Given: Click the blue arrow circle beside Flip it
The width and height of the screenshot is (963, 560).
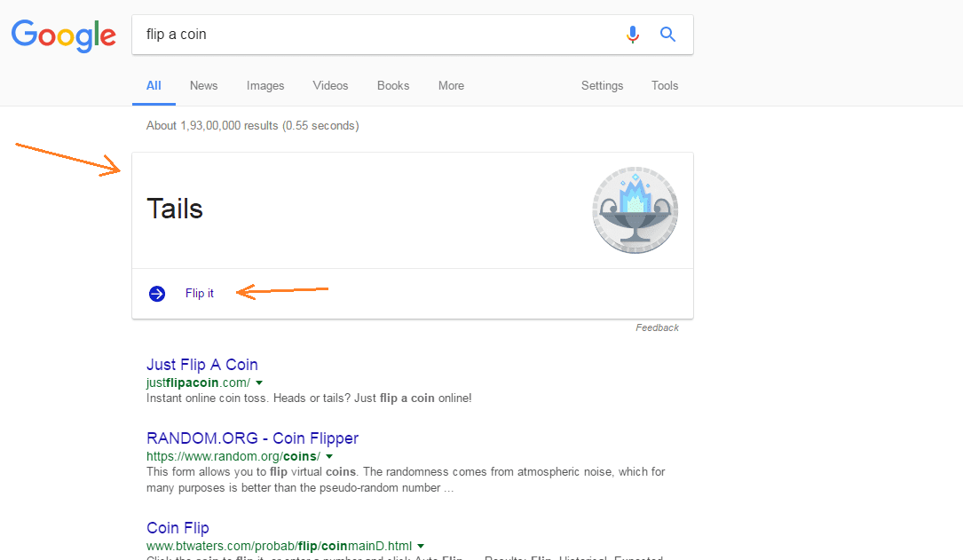Looking at the screenshot, I should click(x=157, y=294).
